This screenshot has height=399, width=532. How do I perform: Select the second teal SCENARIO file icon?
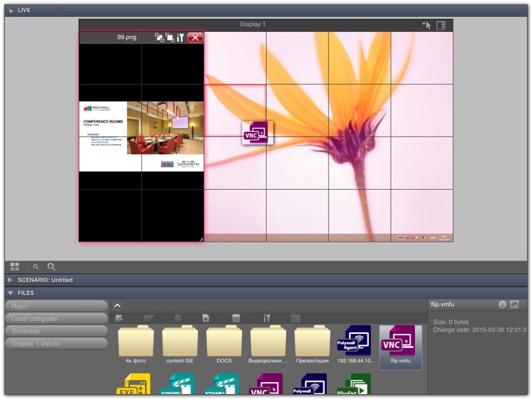221,383
